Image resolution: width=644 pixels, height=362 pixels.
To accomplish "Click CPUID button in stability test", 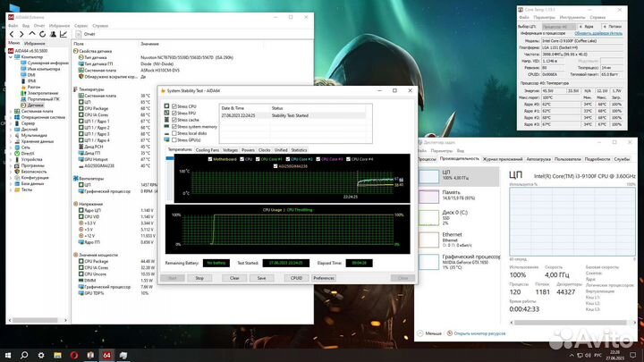I will tap(296, 278).
